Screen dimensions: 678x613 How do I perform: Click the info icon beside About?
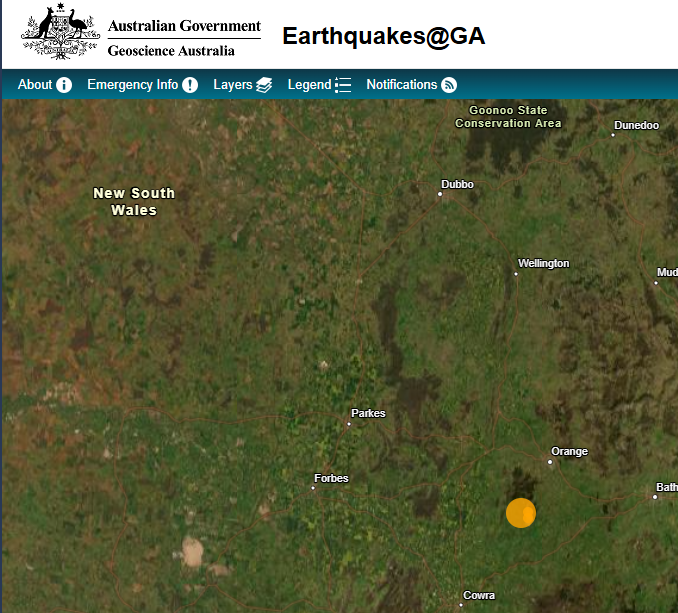click(64, 85)
